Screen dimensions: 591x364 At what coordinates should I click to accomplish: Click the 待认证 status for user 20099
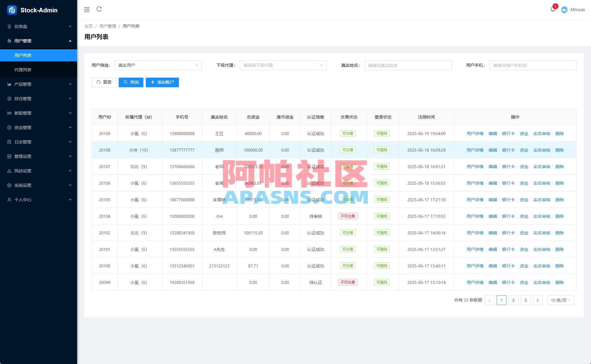[315, 282]
